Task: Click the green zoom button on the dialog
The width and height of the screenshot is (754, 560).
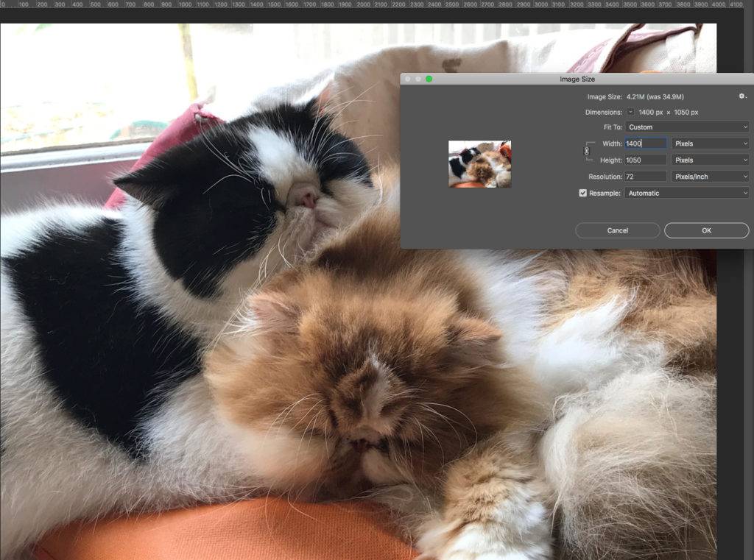Action: coord(430,77)
